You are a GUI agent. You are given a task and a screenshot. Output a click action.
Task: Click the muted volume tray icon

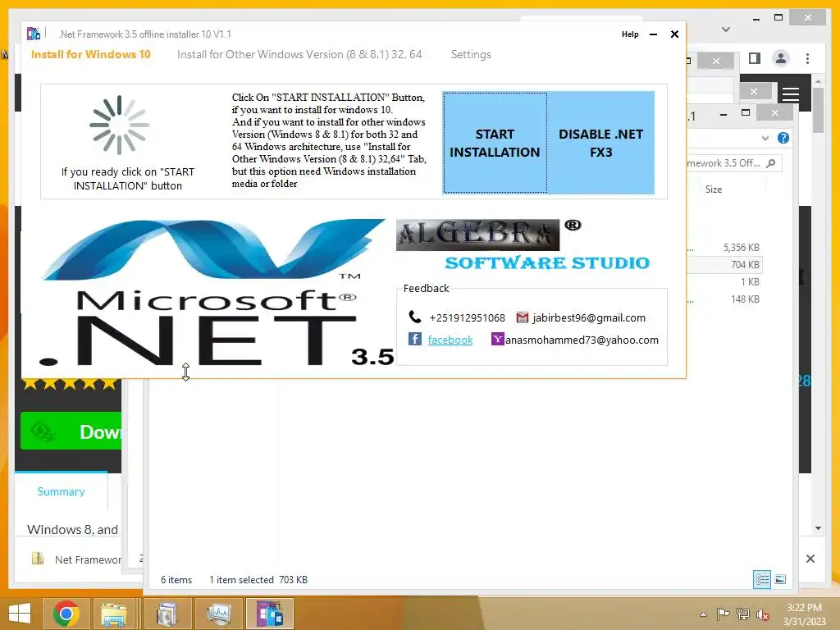click(x=762, y=614)
